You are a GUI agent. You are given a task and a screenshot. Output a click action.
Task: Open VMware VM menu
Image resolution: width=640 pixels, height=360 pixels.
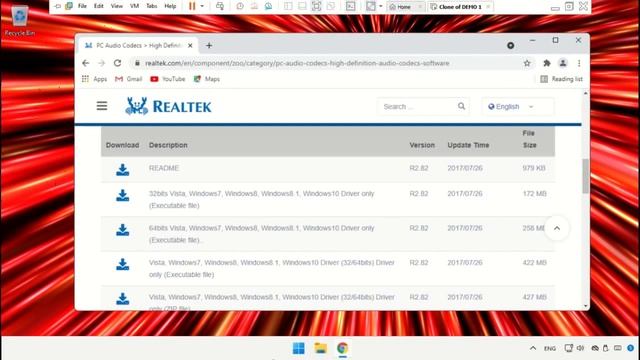(134, 6)
